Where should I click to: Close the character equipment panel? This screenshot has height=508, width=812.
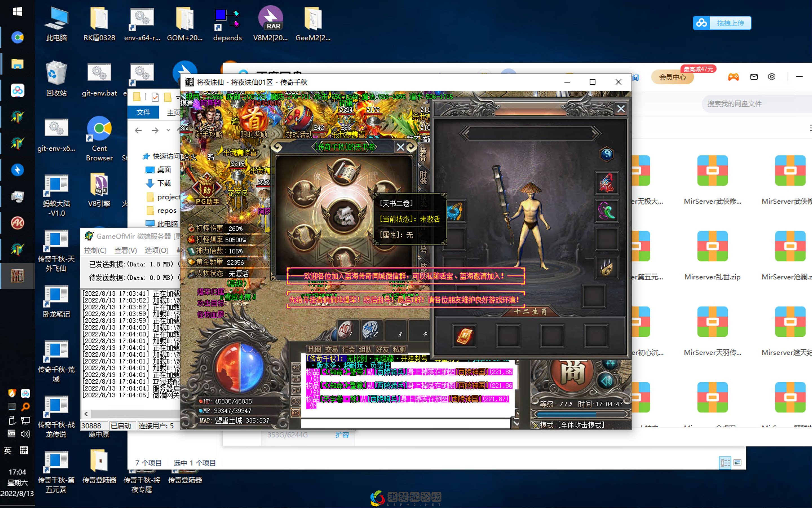point(621,109)
